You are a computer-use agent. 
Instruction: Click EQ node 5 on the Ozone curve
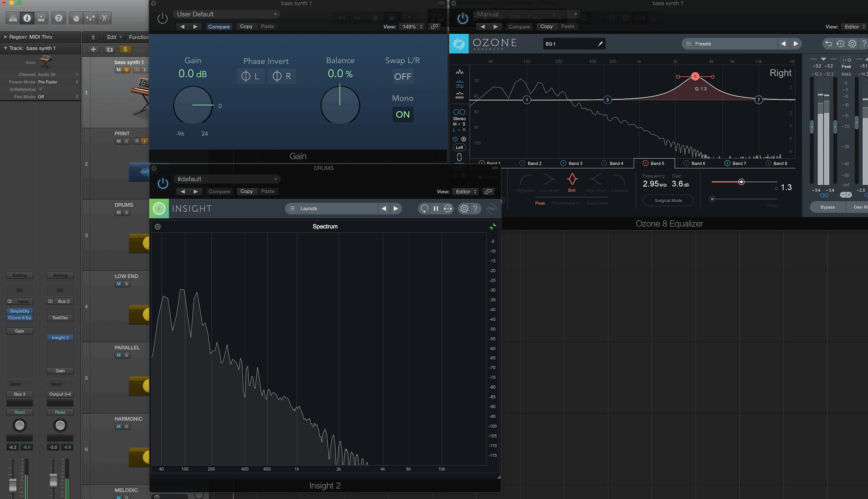click(695, 76)
